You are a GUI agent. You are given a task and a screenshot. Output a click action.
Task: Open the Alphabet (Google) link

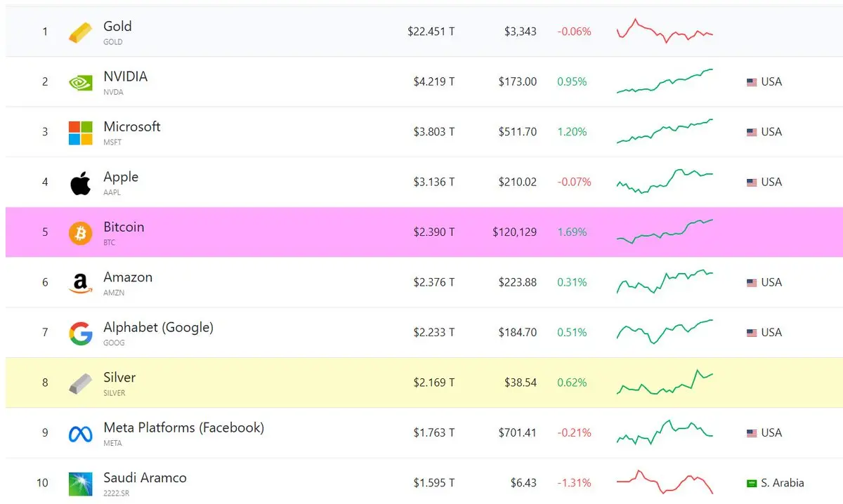pyautogui.click(x=158, y=327)
